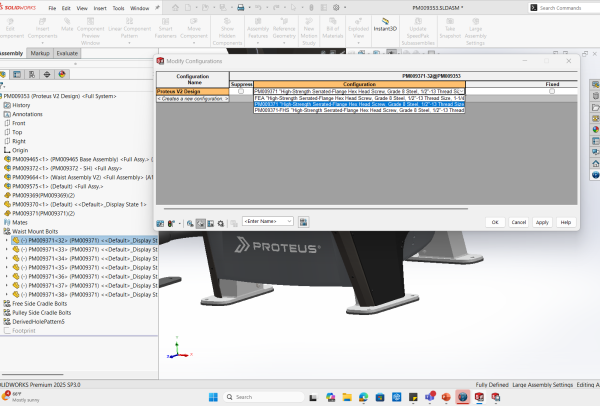Click the Home icon in the top toolbar
Screen dimensions: 600x406
[175, 8]
